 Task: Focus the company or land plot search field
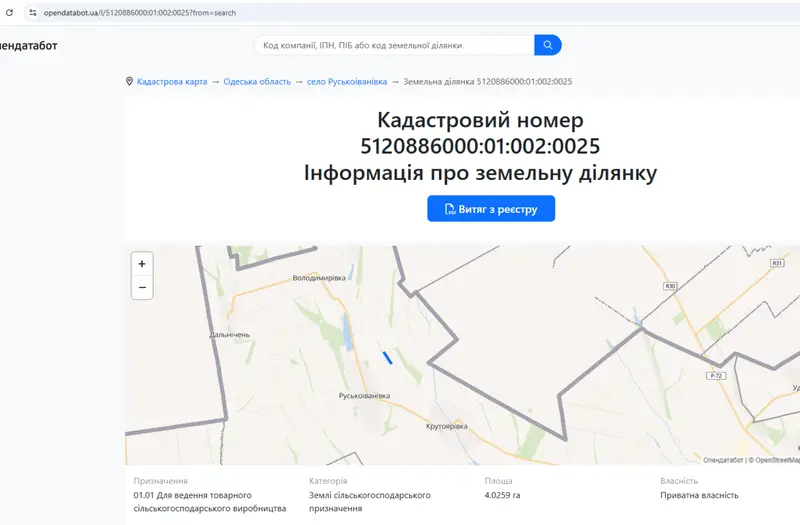point(394,45)
